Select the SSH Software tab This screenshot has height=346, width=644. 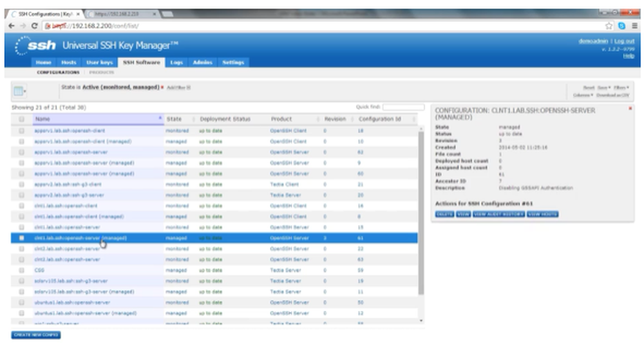tap(142, 62)
